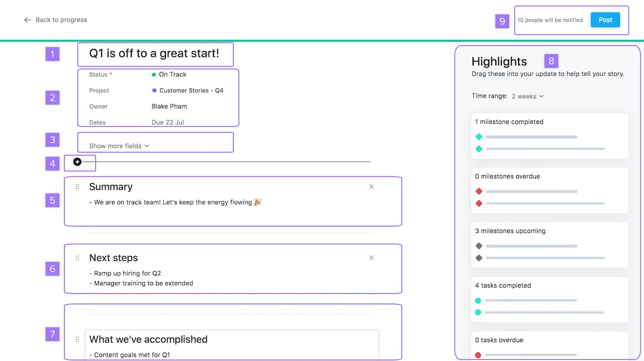Click the drag handle beside Next steps
644x361 pixels.
tap(77, 257)
